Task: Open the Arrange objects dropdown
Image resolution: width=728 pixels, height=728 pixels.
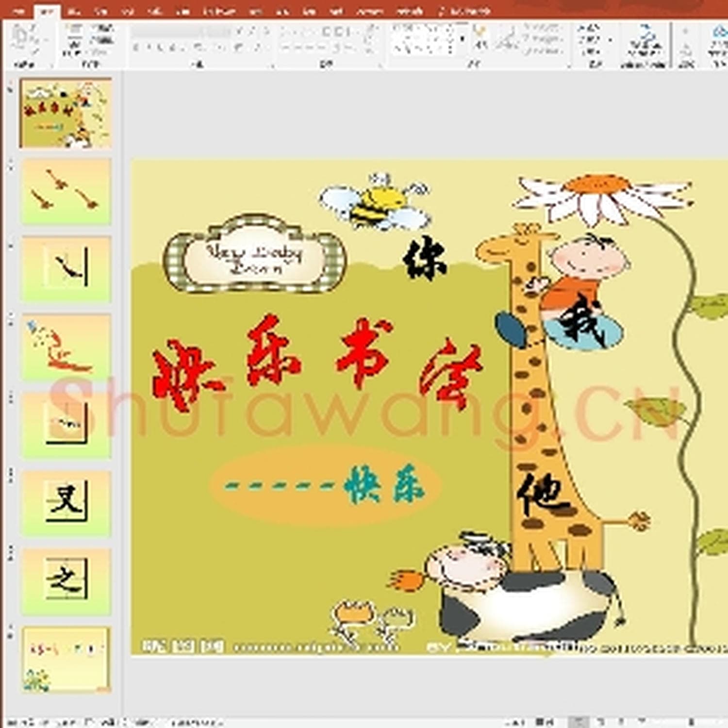Action: coord(480,38)
